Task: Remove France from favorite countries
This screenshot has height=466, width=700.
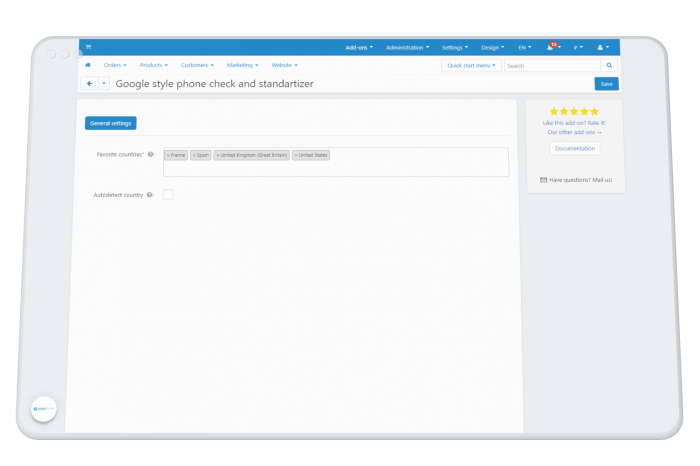Action: pyautogui.click(x=168, y=155)
